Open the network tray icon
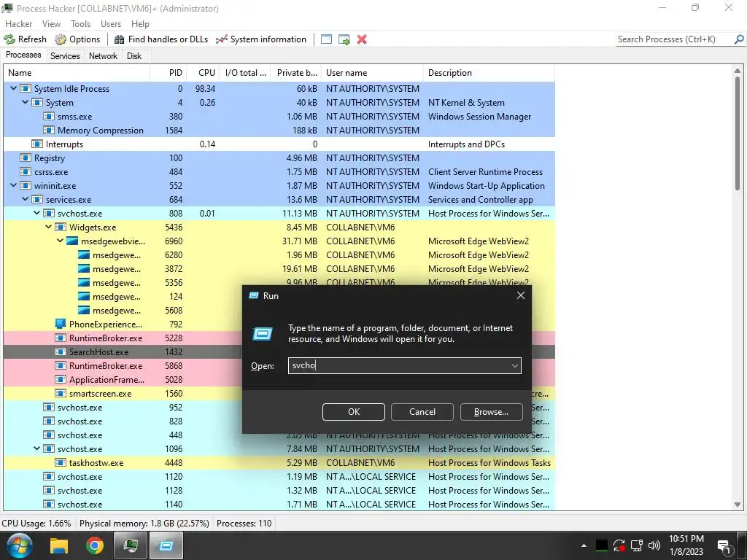Screen dimensions: 747x560 636,545
